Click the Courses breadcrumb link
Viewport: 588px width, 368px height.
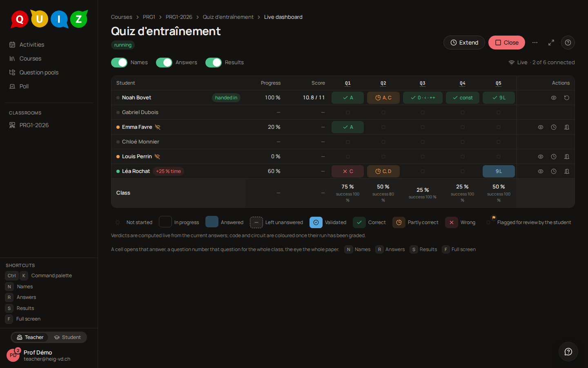point(122,17)
